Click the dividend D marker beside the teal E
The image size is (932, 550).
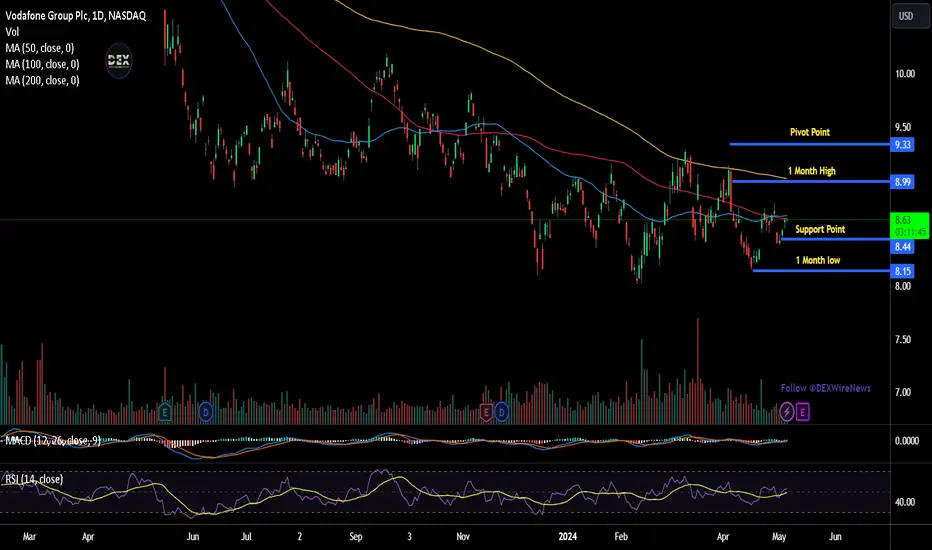206,411
